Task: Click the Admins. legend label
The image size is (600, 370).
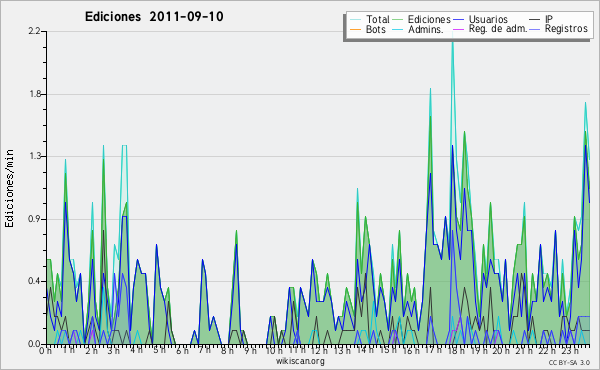Action: pyautogui.click(x=426, y=29)
